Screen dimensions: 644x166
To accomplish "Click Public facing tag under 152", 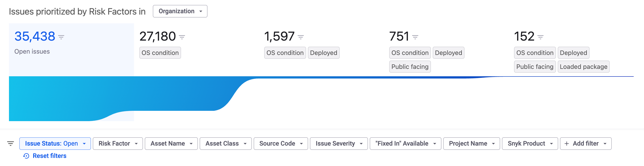I will [x=535, y=67].
